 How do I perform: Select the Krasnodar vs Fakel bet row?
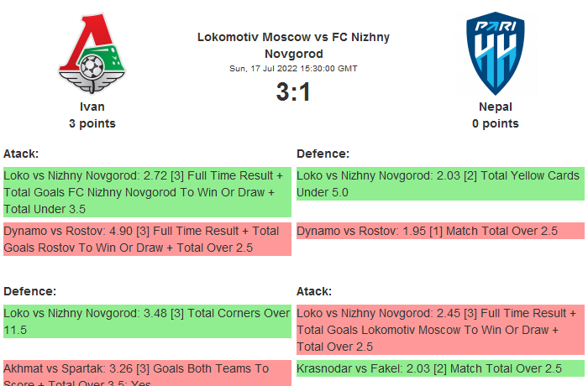[440, 368]
